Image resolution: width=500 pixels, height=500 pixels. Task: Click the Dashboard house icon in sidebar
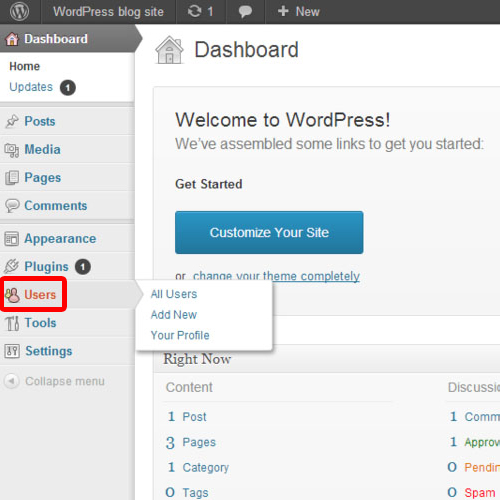click(x=12, y=39)
